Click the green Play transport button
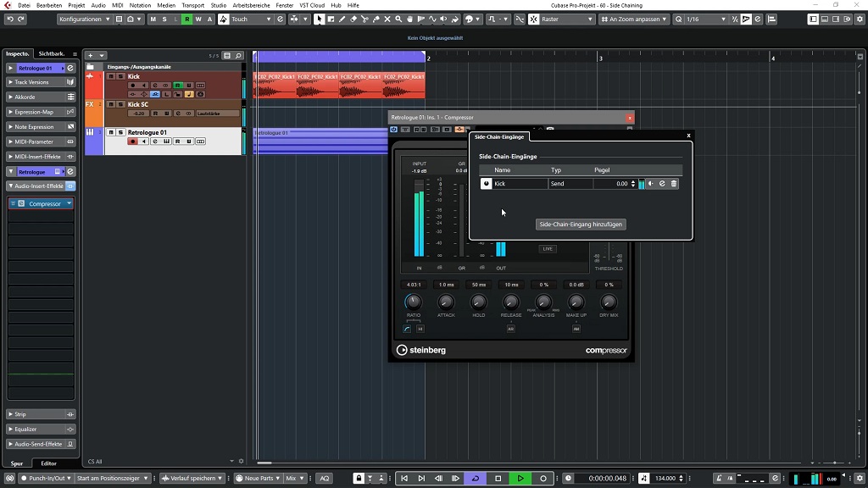The height and width of the screenshot is (488, 868). [520, 479]
